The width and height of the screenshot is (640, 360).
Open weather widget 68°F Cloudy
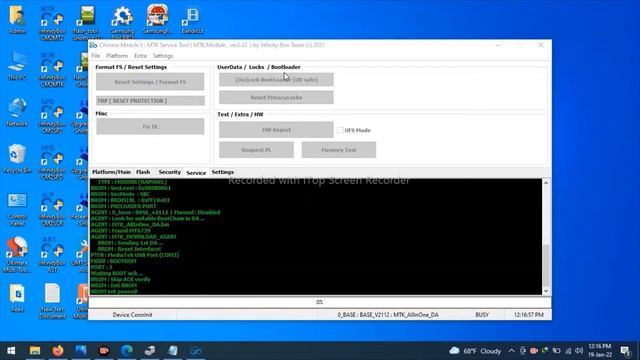(x=475, y=351)
